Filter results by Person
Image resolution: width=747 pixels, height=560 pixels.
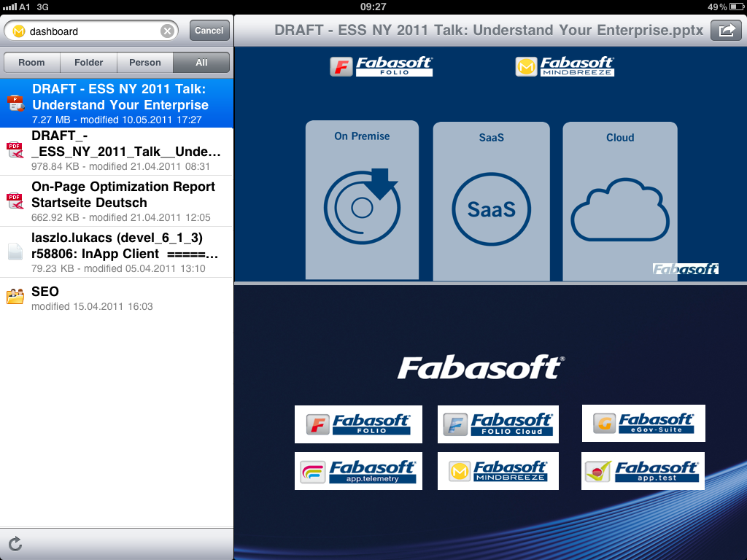pos(145,63)
